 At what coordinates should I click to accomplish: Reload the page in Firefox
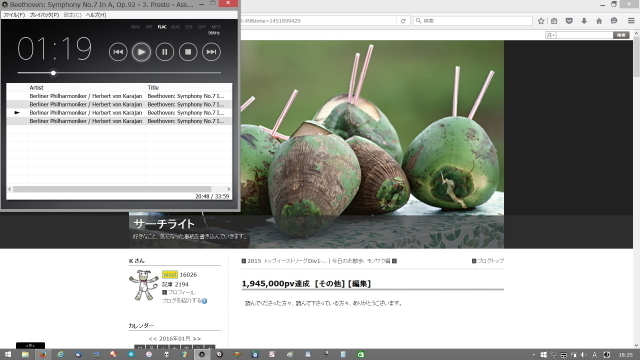coord(403,21)
